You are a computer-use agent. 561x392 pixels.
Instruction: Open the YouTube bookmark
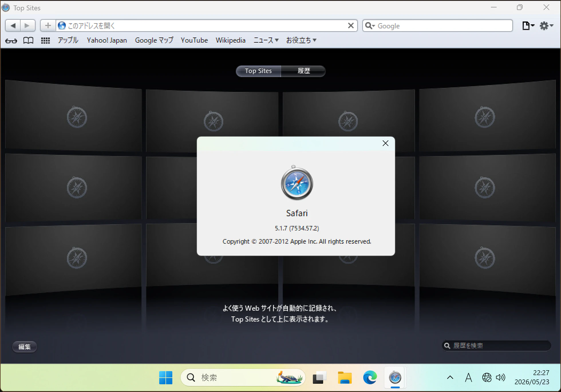click(x=194, y=40)
